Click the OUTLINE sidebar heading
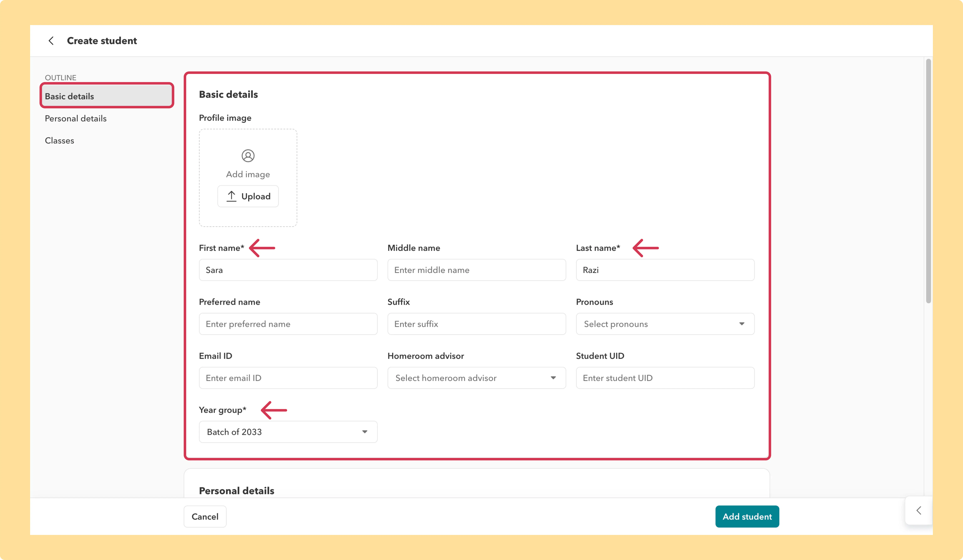The height and width of the screenshot is (560, 963). tap(61, 78)
